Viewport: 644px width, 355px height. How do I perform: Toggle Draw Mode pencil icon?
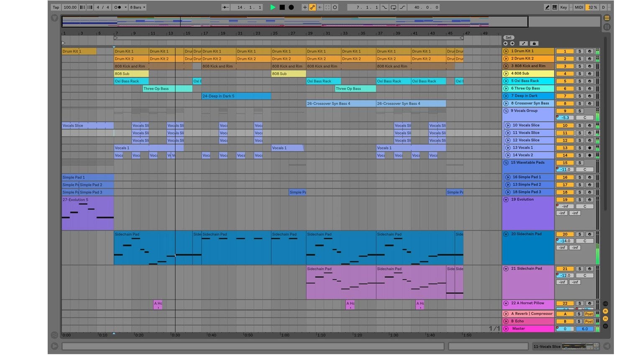click(547, 7)
